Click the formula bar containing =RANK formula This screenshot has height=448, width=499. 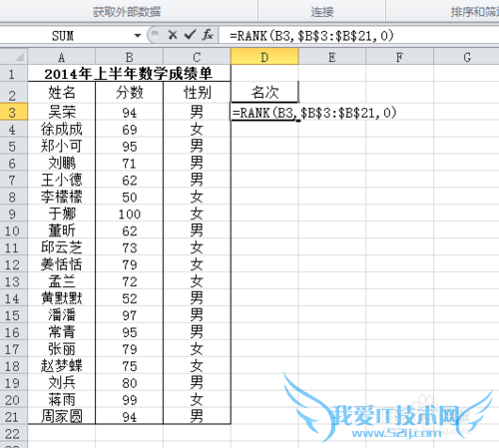point(358,35)
